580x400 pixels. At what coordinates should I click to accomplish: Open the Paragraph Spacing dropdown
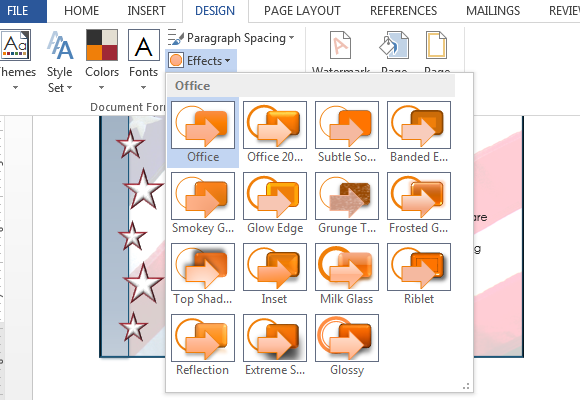231,38
